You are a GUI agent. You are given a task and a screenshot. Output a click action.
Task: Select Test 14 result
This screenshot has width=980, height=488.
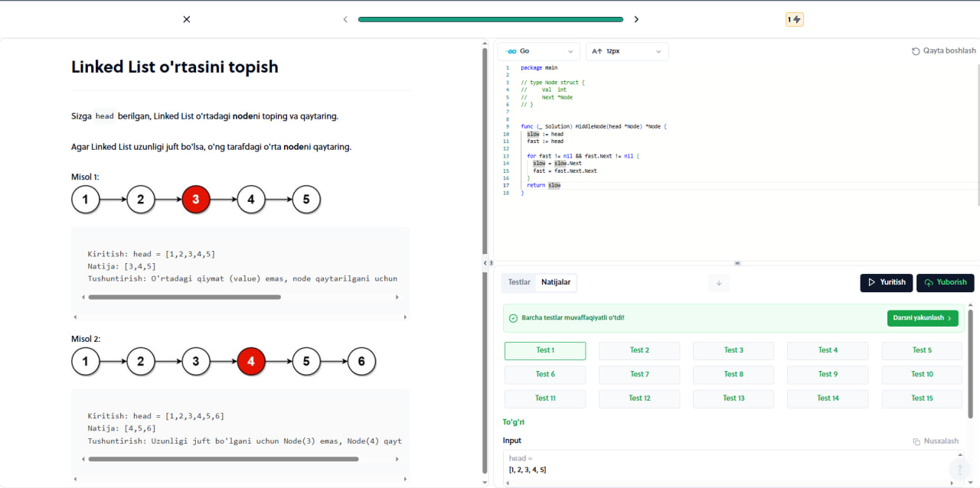(x=828, y=399)
